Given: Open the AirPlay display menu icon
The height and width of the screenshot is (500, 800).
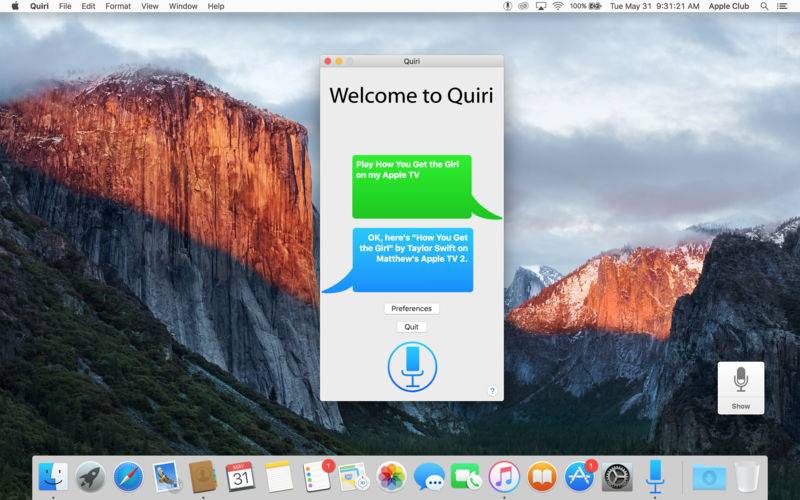Looking at the screenshot, I should pyautogui.click(x=541, y=6).
